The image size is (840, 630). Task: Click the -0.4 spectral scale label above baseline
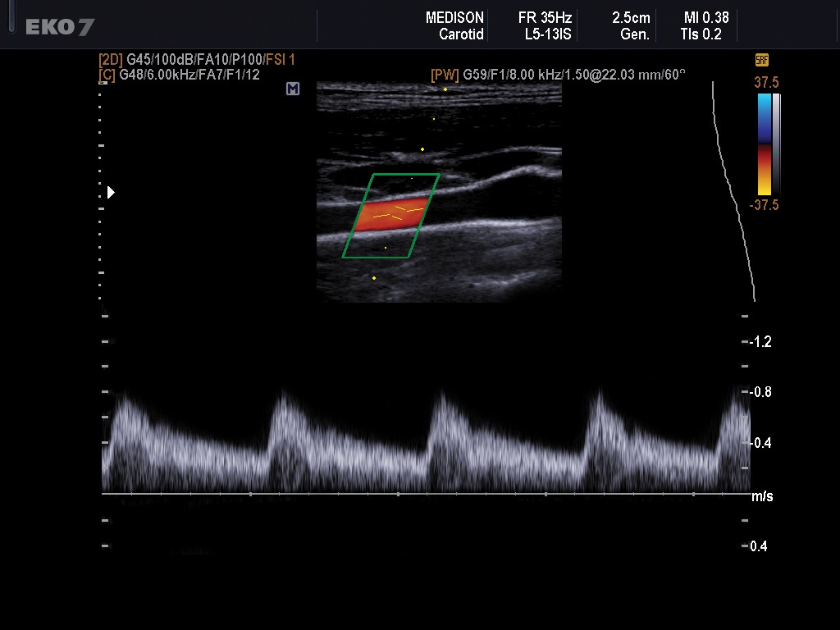759,442
